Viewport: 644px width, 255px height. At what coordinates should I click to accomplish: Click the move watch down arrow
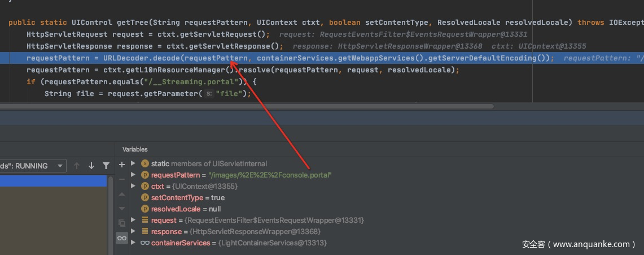[122, 208]
